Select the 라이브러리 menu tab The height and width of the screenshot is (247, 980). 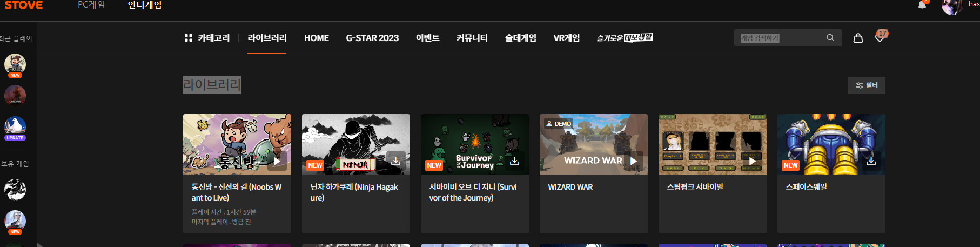tap(267, 38)
